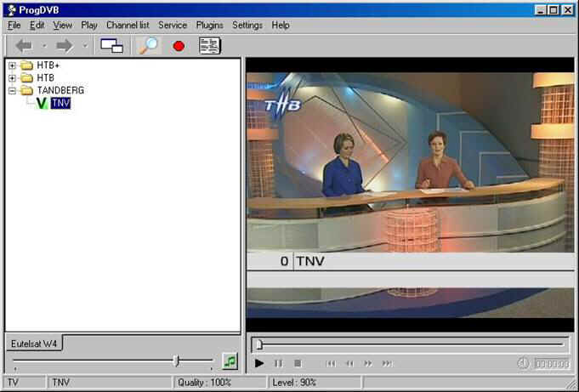The image size is (579, 392).
Task: Click the green V icon beside TNV
Action: pyautogui.click(x=42, y=103)
